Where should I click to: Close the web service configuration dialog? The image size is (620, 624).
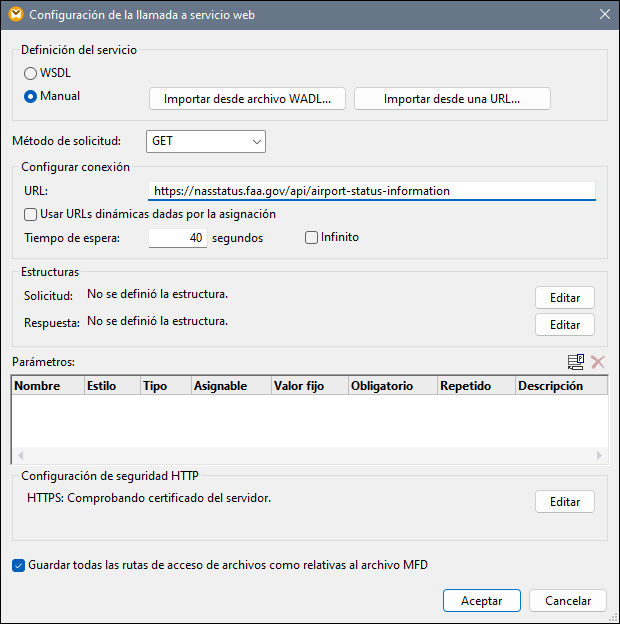[x=603, y=14]
